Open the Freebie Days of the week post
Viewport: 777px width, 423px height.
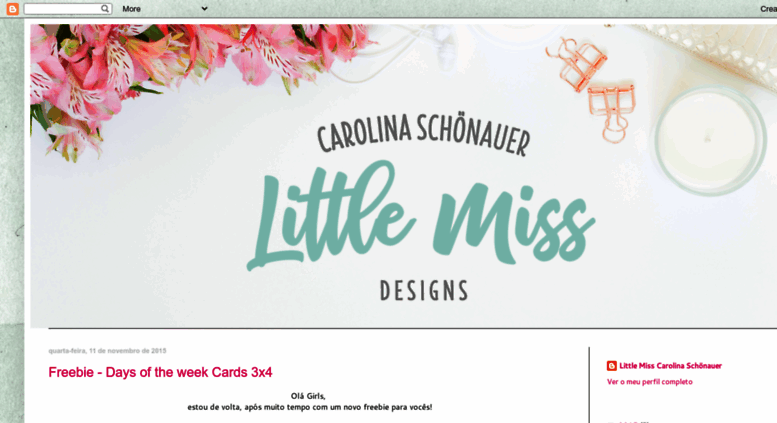[x=160, y=372]
